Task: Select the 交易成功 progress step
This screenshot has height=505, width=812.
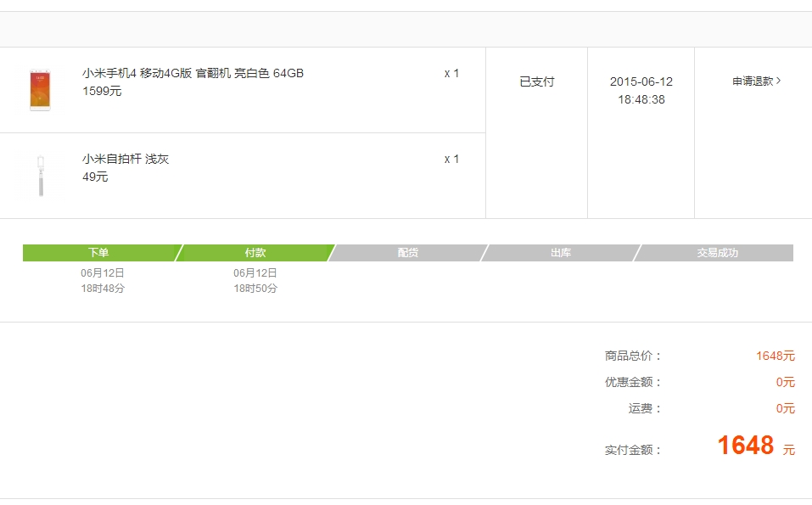Action: tap(718, 253)
